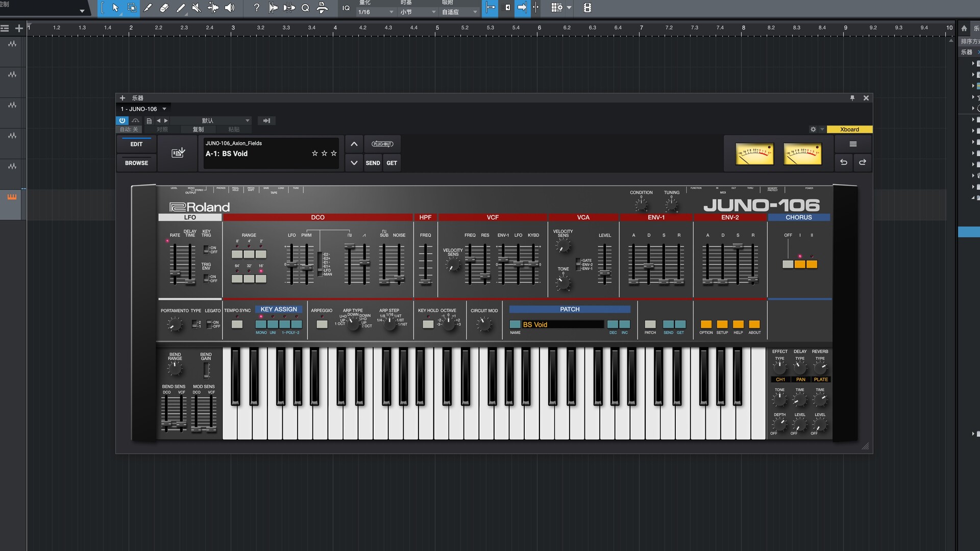Expand the gear settings dropdown arrow

(822, 130)
